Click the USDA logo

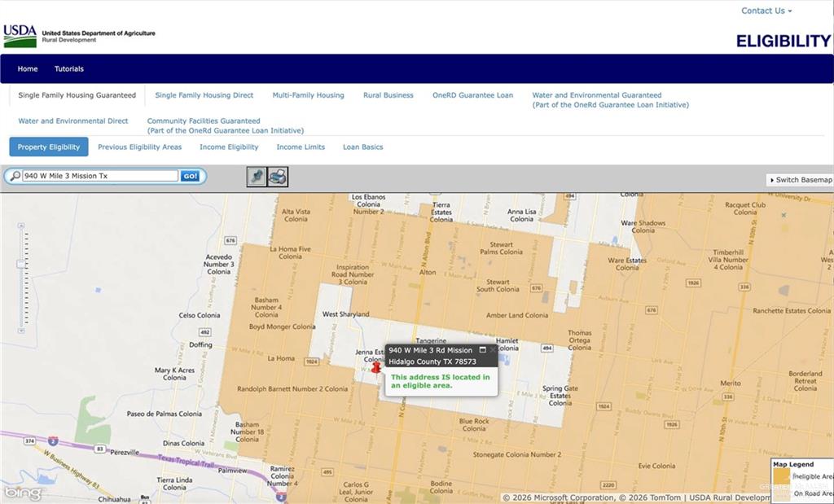[x=20, y=36]
